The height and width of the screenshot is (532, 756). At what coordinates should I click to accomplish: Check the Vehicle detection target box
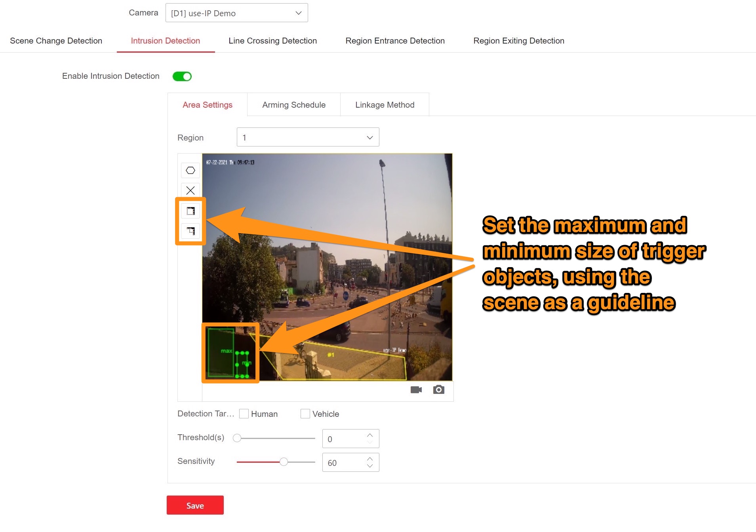[305, 414]
